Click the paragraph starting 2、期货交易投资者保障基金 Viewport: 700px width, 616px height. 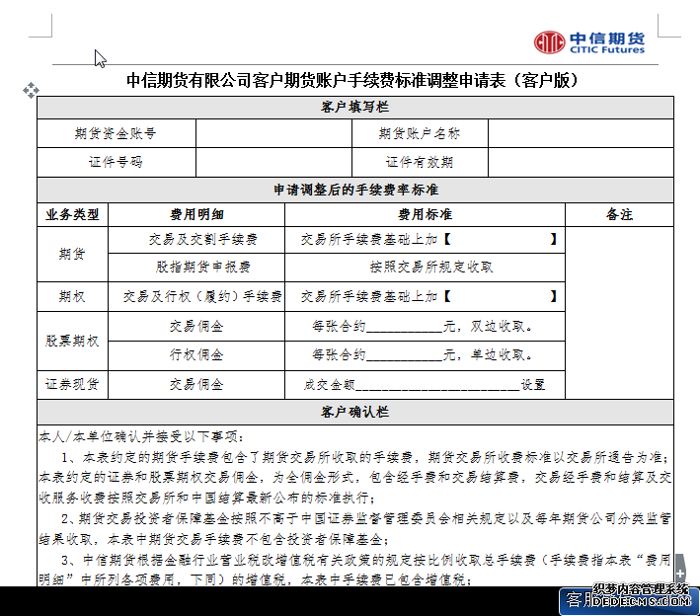click(x=355, y=529)
